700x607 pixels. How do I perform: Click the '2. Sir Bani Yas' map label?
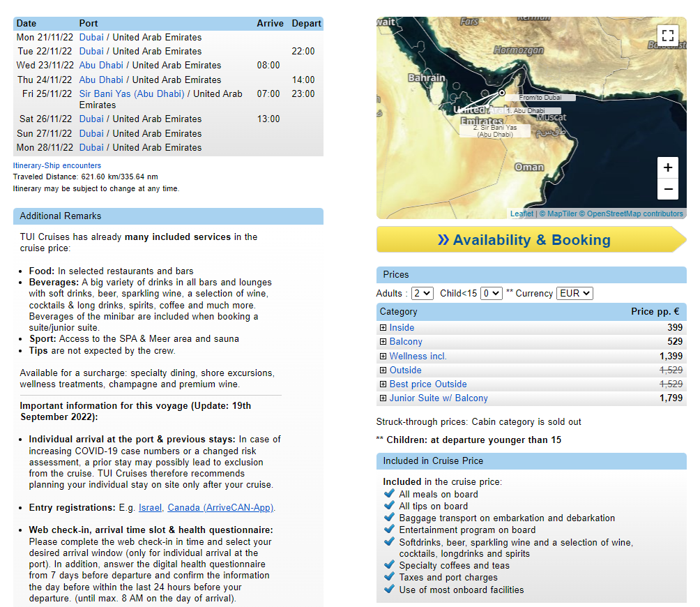[494, 130]
